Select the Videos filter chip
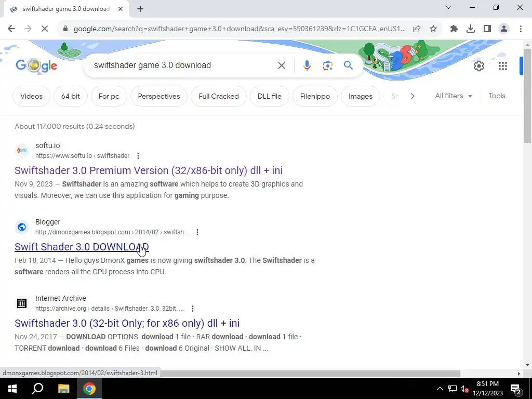The width and height of the screenshot is (532, 399). 31,96
